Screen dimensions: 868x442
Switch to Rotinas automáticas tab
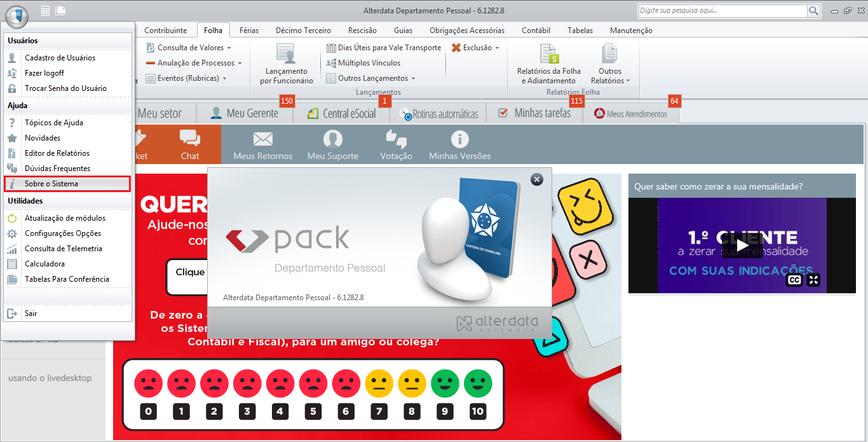[438, 114]
